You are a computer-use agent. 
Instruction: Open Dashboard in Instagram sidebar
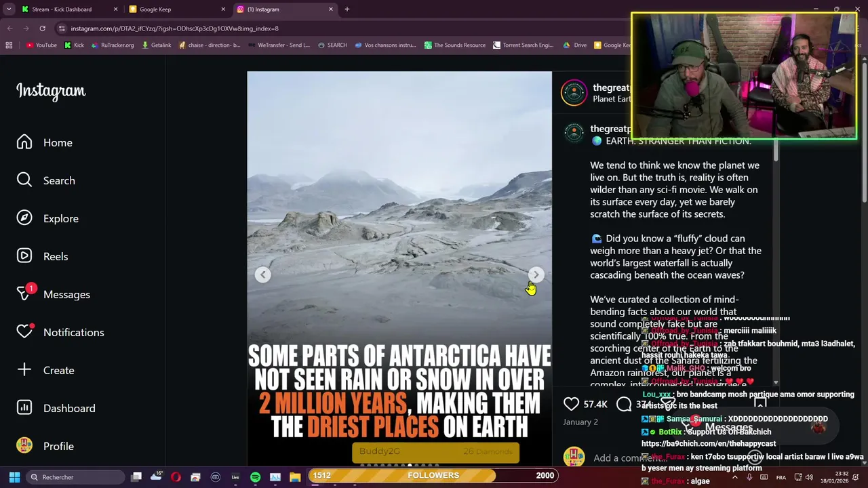[x=56, y=408]
